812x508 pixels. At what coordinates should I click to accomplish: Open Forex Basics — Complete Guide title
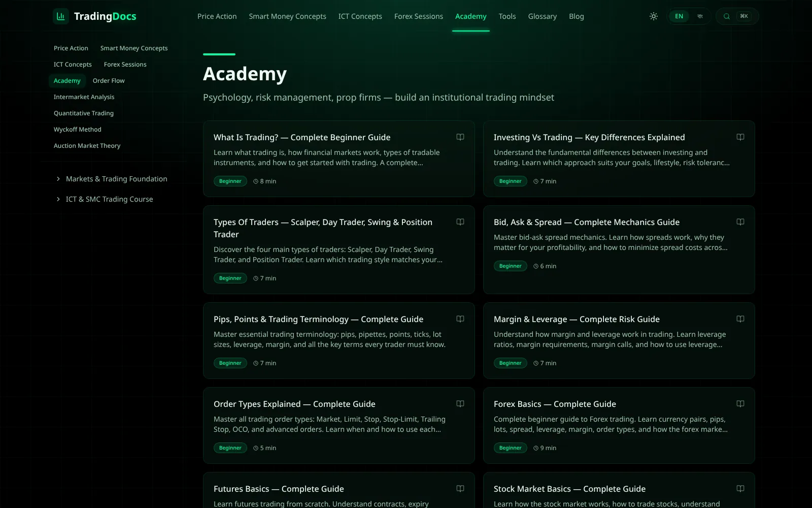555,404
